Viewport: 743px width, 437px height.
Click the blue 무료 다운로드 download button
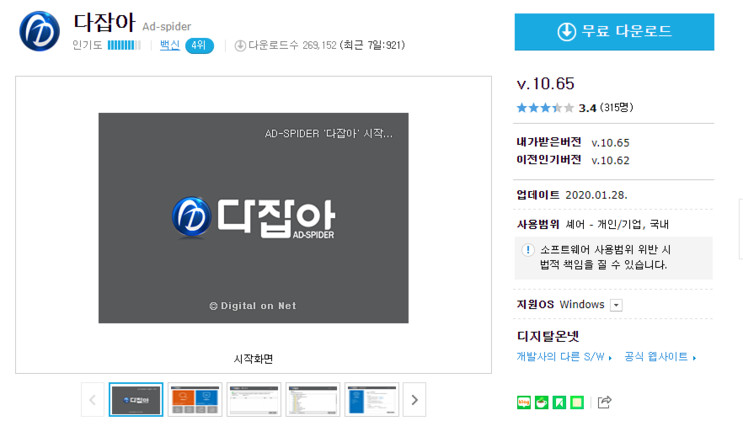tap(614, 32)
